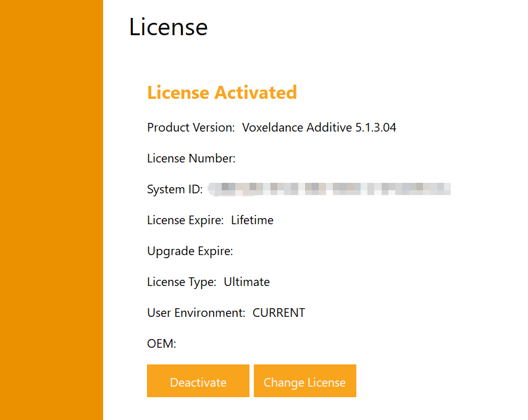Click the 5.1.3.04 version number
This screenshot has width=528, height=420.
tap(375, 128)
